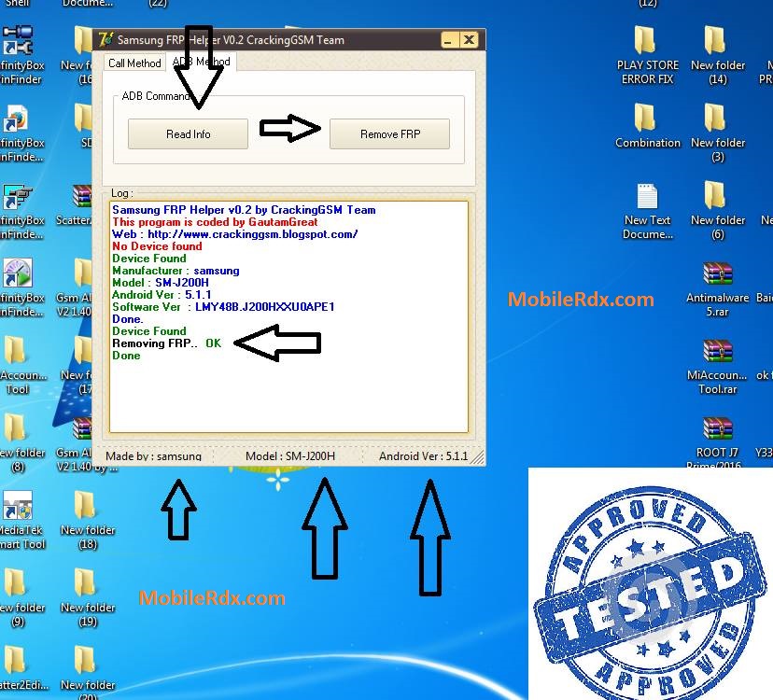Open the Combination folder icon
This screenshot has height=700, width=773.
647,125
